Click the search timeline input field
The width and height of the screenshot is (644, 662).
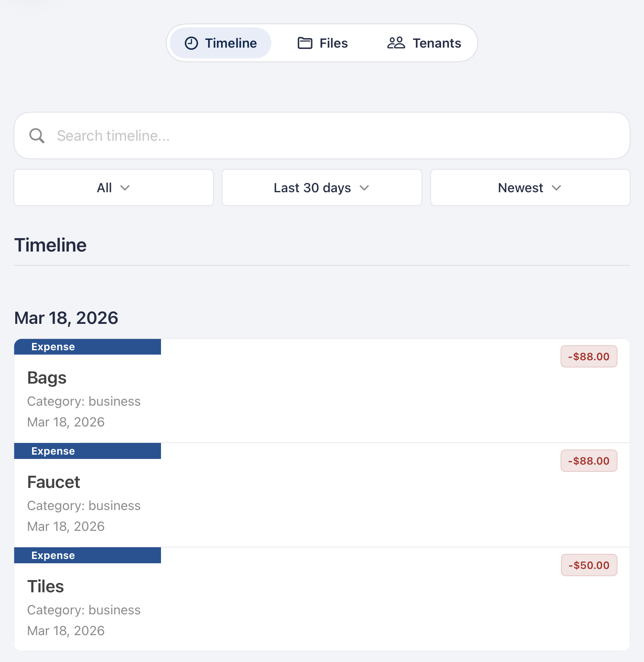[322, 136]
